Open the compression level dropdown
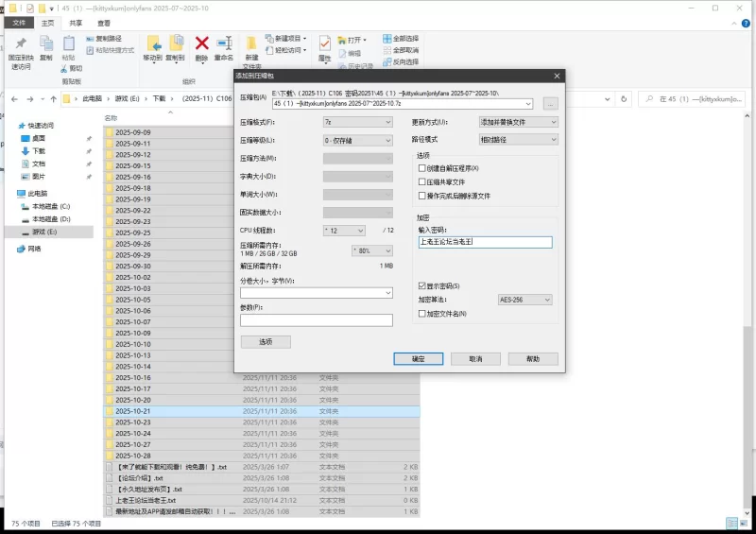The height and width of the screenshot is (534, 756). 357,140
